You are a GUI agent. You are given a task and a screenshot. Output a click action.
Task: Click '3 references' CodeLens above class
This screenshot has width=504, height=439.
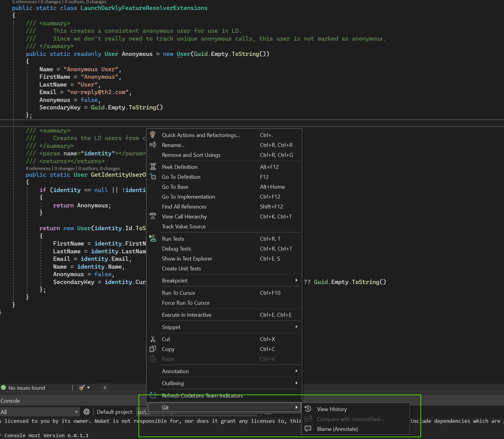coord(24,2)
